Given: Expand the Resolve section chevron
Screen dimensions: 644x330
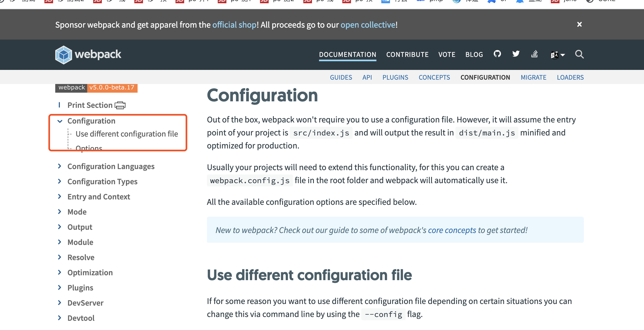Looking at the screenshot, I should tap(60, 257).
